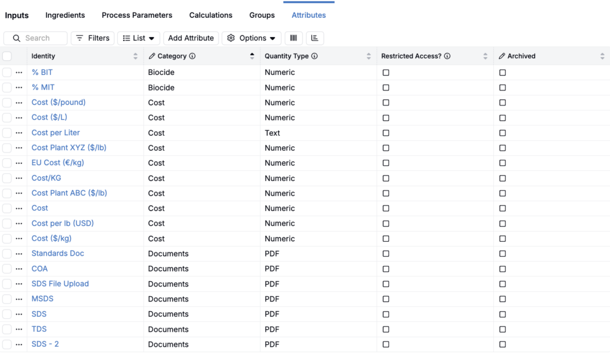610x364 pixels.
Task: Click the Add Attribute button
Action: click(191, 38)
